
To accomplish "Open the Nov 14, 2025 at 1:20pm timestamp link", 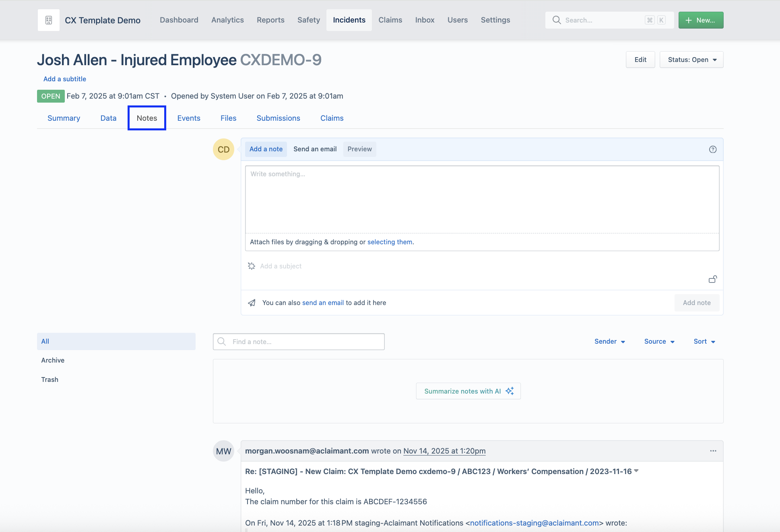I will pos(444,451).
